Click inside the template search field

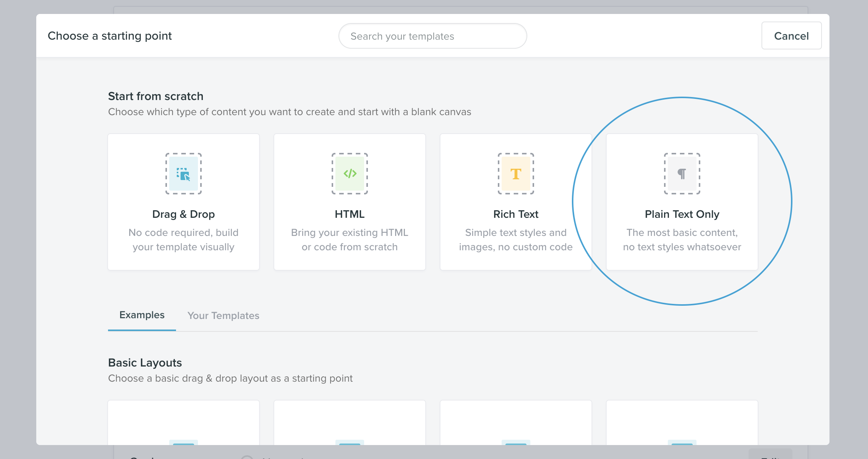click(x=432, y=36)
